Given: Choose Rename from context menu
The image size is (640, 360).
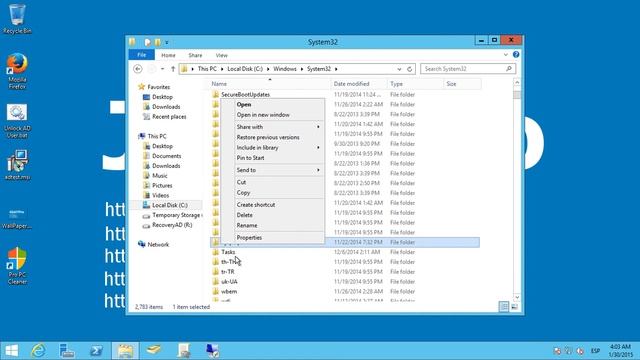Looking at the screenshot, I should pos(273,225).
